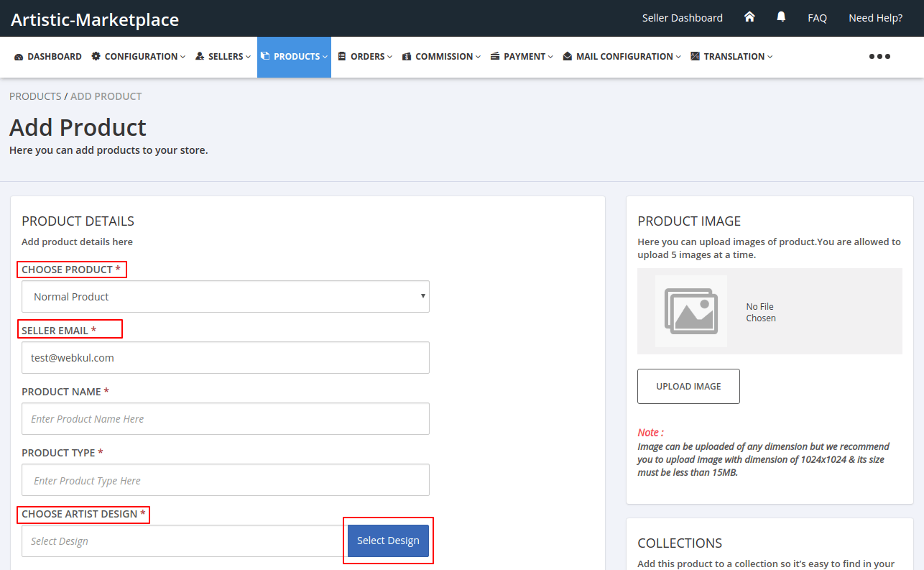Expand the Products menu chevron
Image resolution: width=924 pixels, height=570 pixels.
(x=327, y=56)
